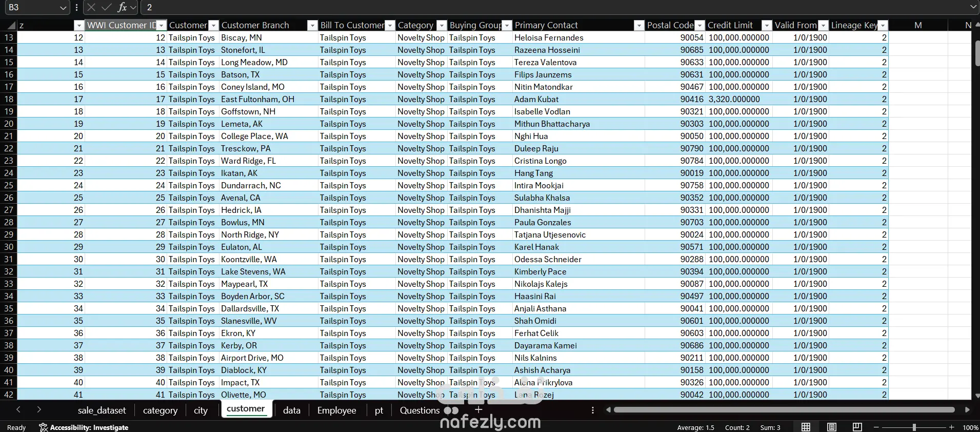Screen dimensions: 980x432
Task: Click horizontal scrollbar right arrow
Action: [967, 410]
